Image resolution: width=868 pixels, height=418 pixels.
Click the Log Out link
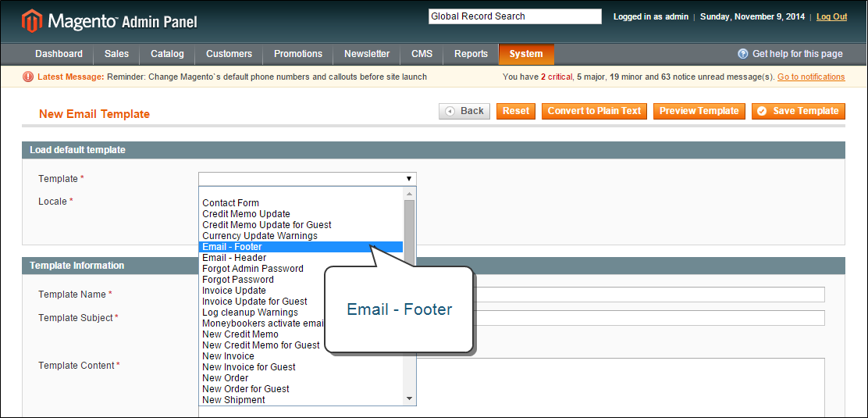831,16
